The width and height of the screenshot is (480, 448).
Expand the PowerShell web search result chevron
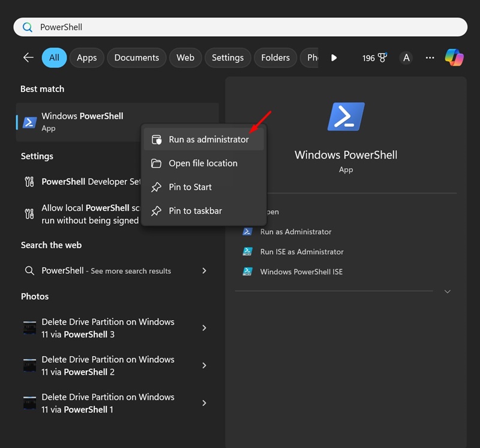204,271
